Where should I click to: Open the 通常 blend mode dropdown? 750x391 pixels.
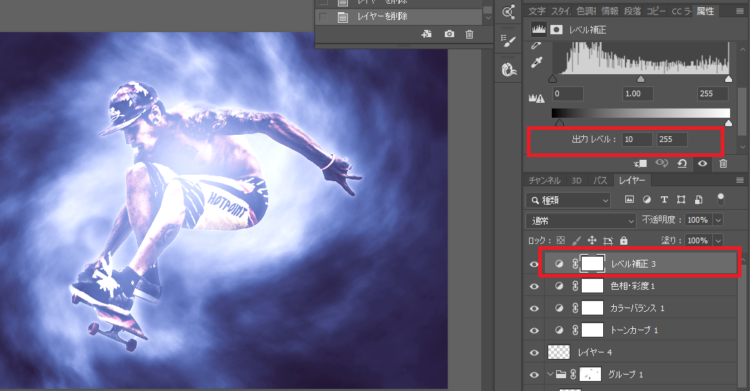click(581, 221)
